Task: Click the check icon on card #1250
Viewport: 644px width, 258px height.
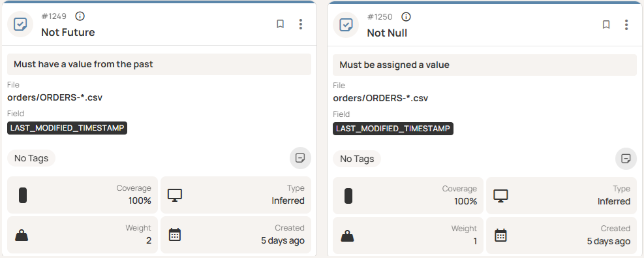Action: click(346, 25)
